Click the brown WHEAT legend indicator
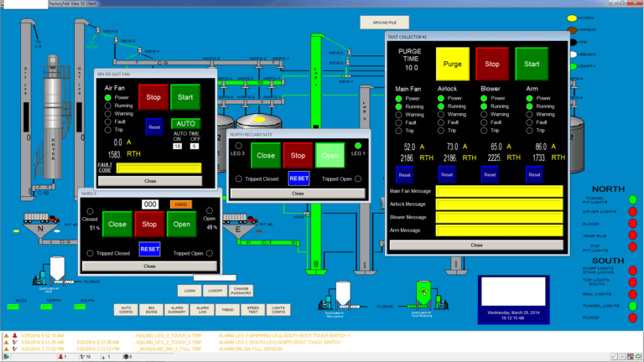This screenshot has height=362, width=644. (570, 29)
